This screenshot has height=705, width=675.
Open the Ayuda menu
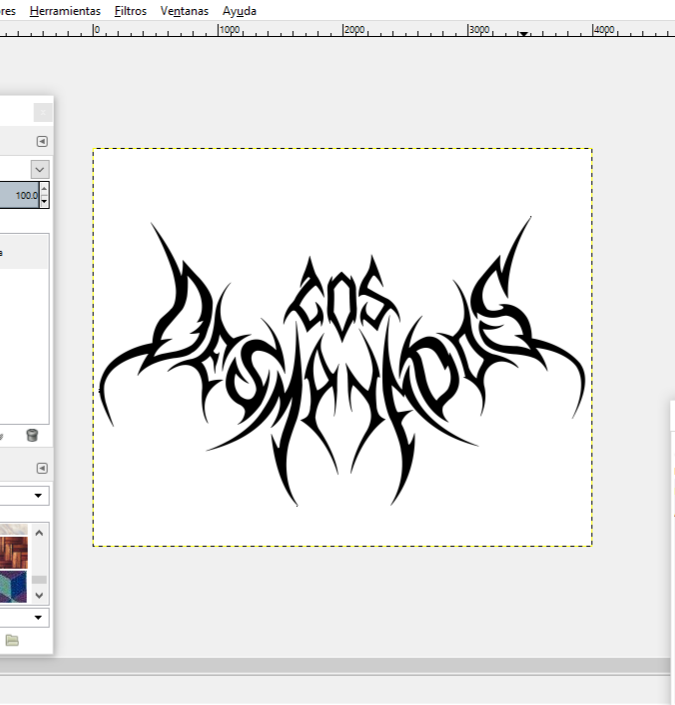click(239, 11)
